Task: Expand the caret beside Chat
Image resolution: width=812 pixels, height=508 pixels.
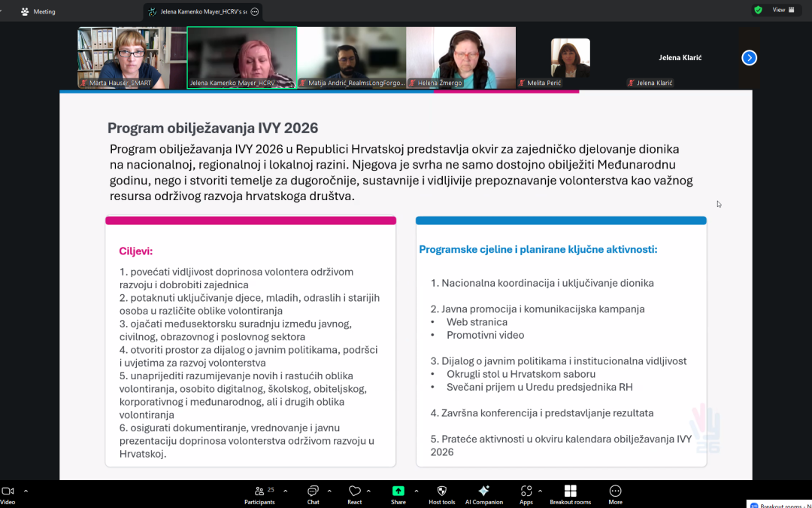Action: [x=329, y=491]
